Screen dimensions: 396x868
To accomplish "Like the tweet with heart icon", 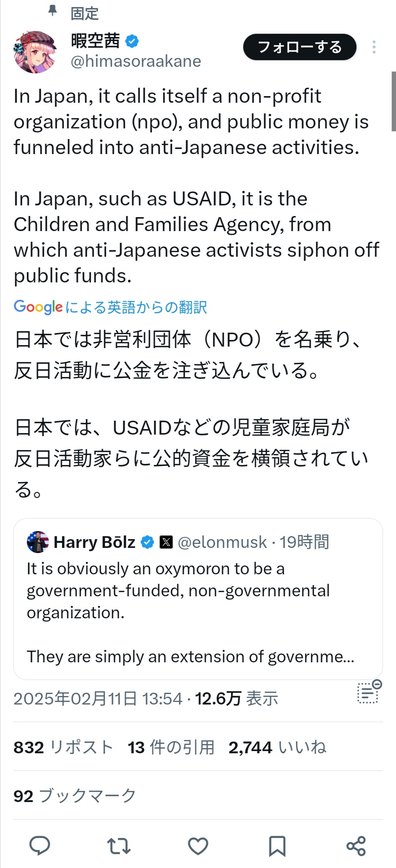I will pyautogui.click(x=198, y=846).
